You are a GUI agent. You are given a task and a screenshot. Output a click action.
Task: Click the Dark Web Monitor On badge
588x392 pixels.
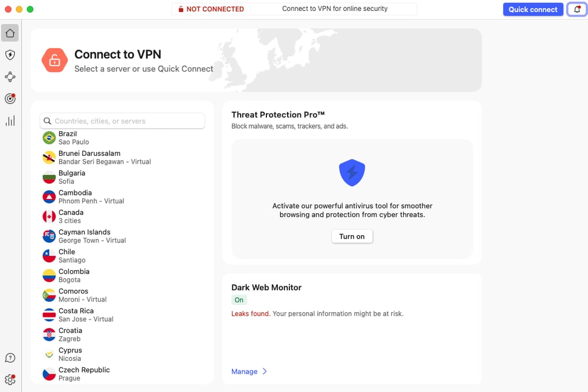click(239, 300)
